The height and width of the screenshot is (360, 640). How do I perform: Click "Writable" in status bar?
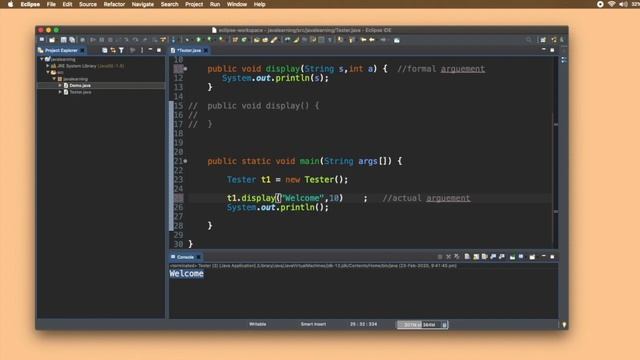click(258, 324)
